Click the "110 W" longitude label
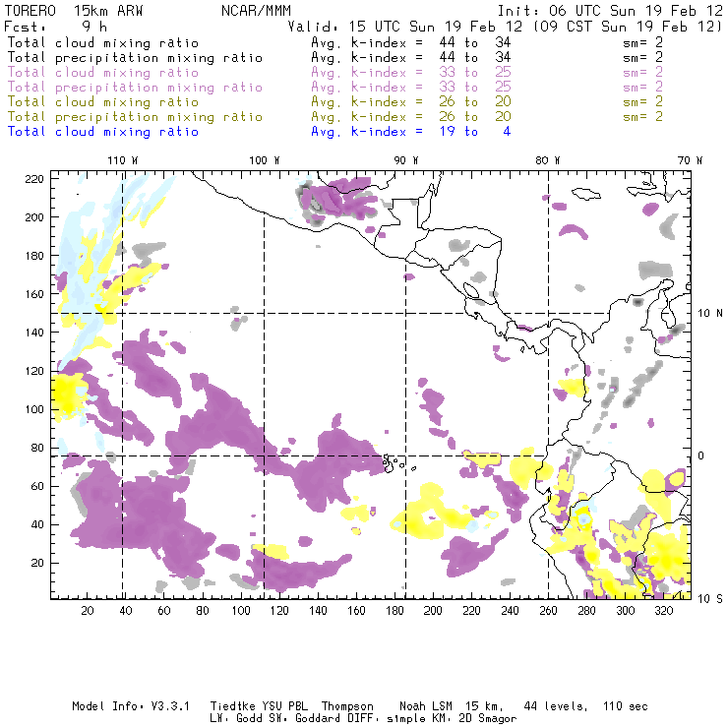This screenshot has width=728, height=728. tap(123, 160)
